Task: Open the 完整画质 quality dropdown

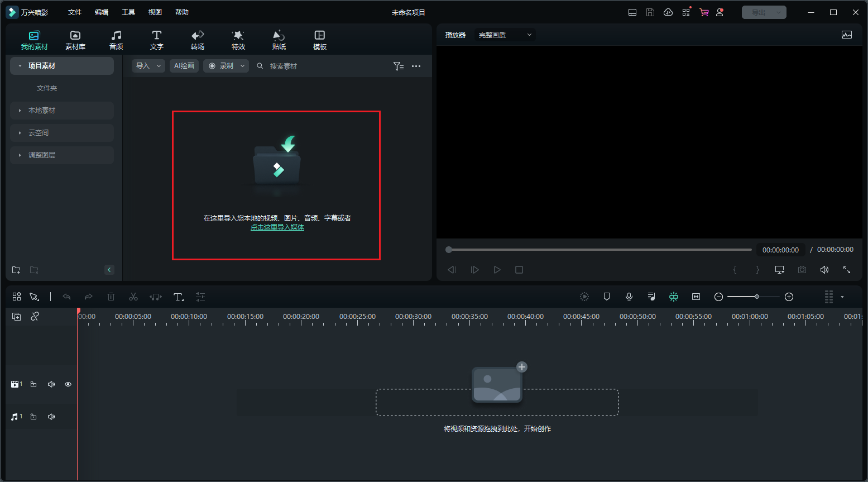Action: click(505, 35)
